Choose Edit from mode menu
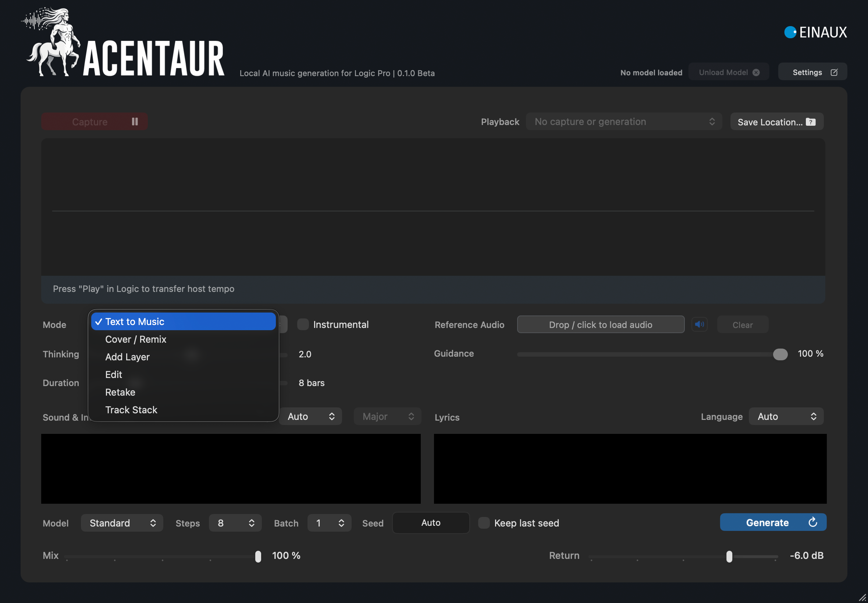The height and width of the screenshot is (603, 868). coord(183,374)
